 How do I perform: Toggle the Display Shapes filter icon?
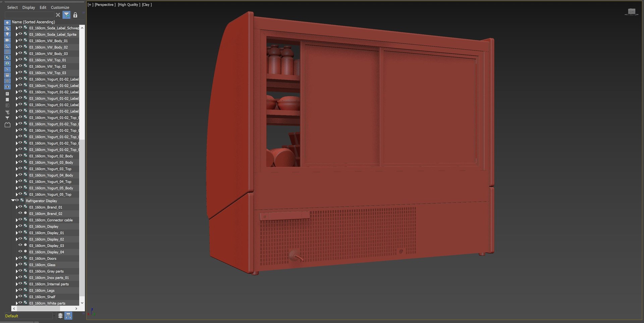click(x=7, y=29)
